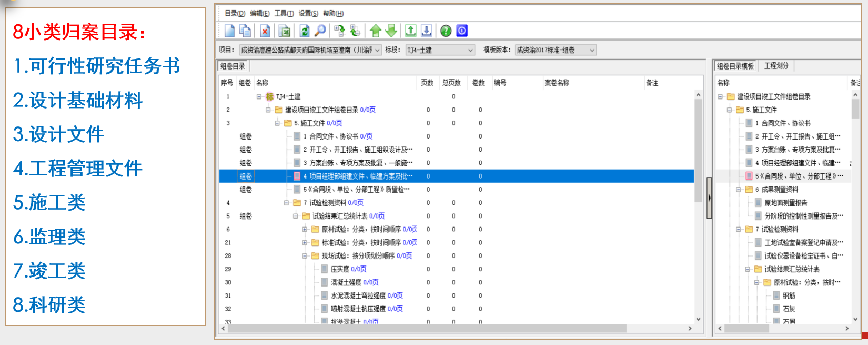This screenshot has height=345, width=868.
Task: Click the new blank document toolbar icon
Action: (229, 31)
